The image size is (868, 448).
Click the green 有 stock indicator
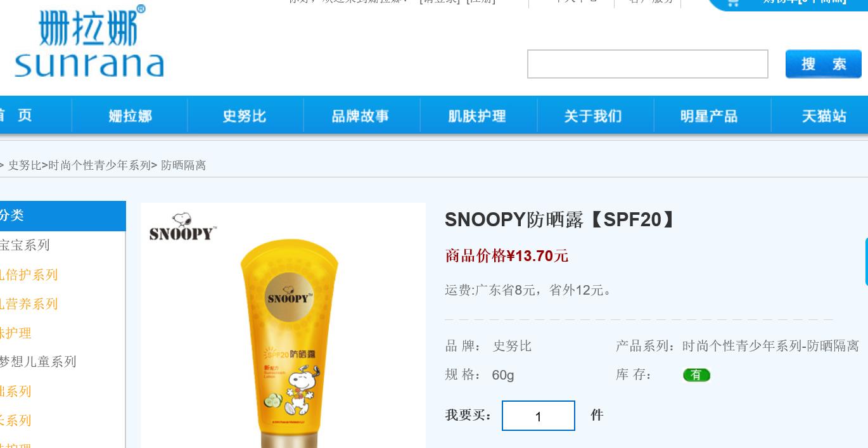[x=696, y=375]
